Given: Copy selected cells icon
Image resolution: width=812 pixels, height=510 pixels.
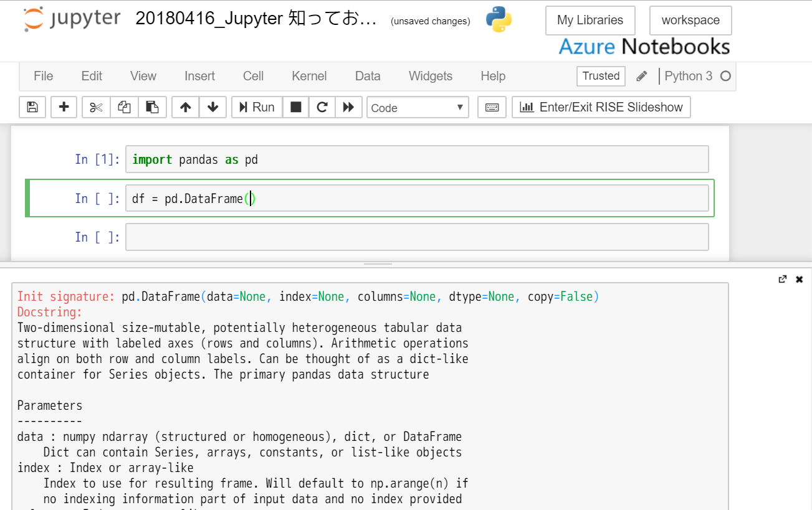Looking at the screenshot, I should pos(124,107).
